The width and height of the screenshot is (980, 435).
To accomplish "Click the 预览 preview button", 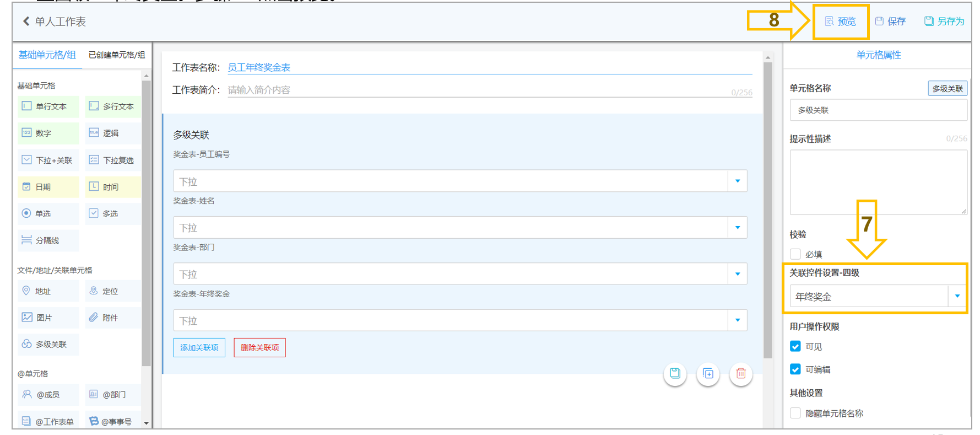I will pyautogui.click(x=841, y=22).
